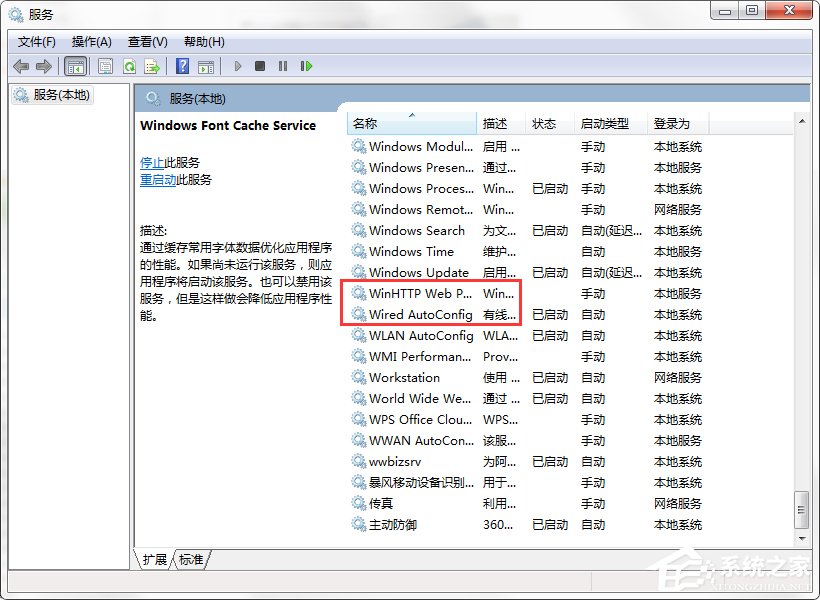Image resolution: width=820 pixels, height=600 pixels.
Task: Click the Help question mark icon
Action: pos(183,66)
